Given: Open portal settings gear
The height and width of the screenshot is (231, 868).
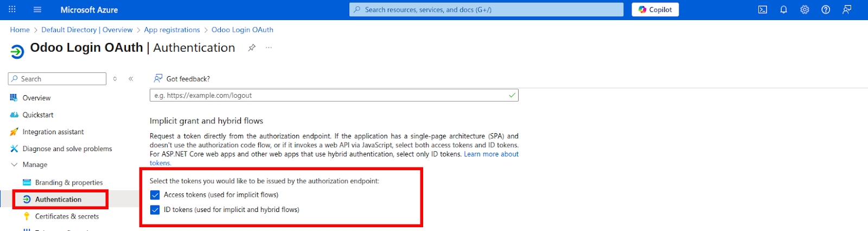Looking at the screenshot, I should (805, 10).
